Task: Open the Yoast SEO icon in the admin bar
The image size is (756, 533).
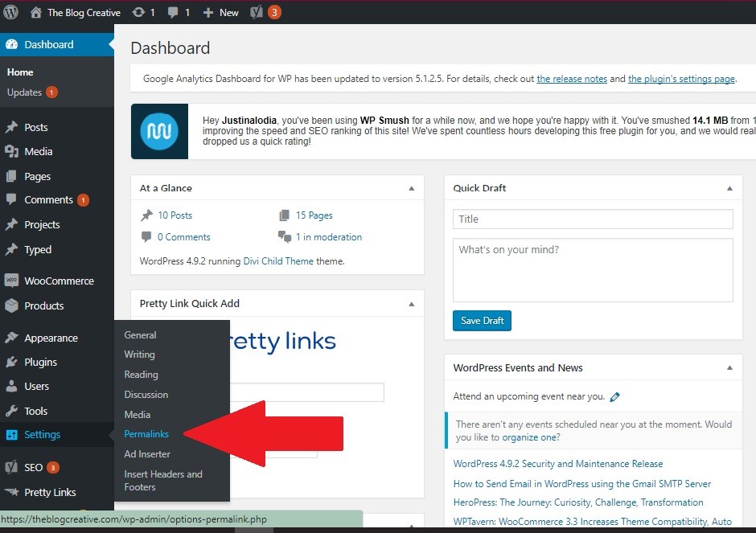Action: pos(257,12)
